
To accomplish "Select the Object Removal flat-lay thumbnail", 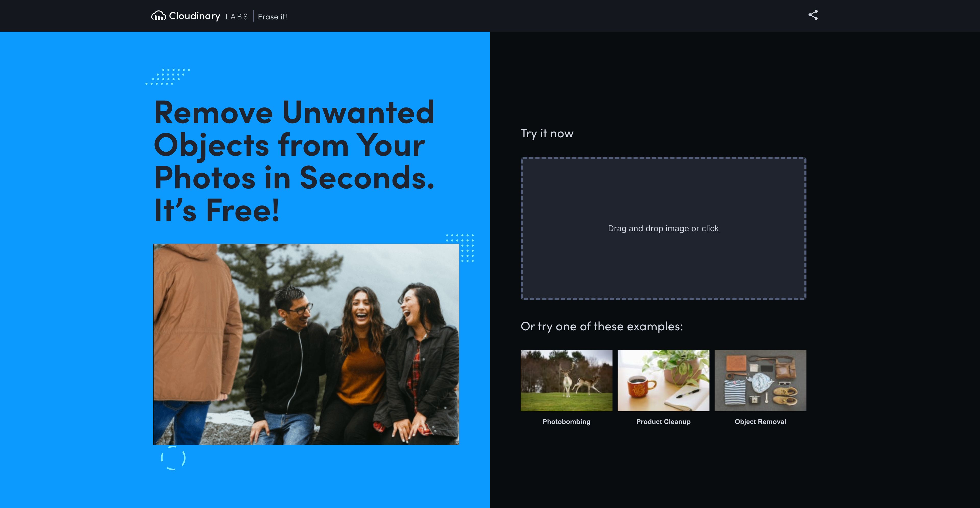I will (x=760, y=380).
